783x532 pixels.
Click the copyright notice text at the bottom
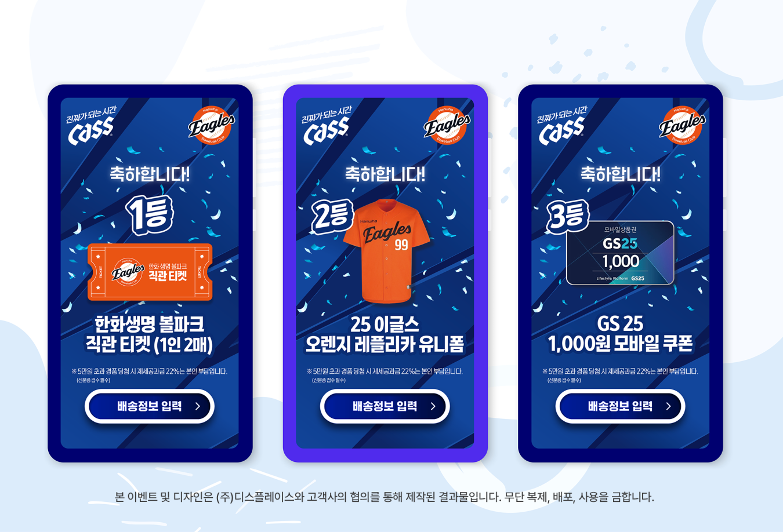[385, 497]
